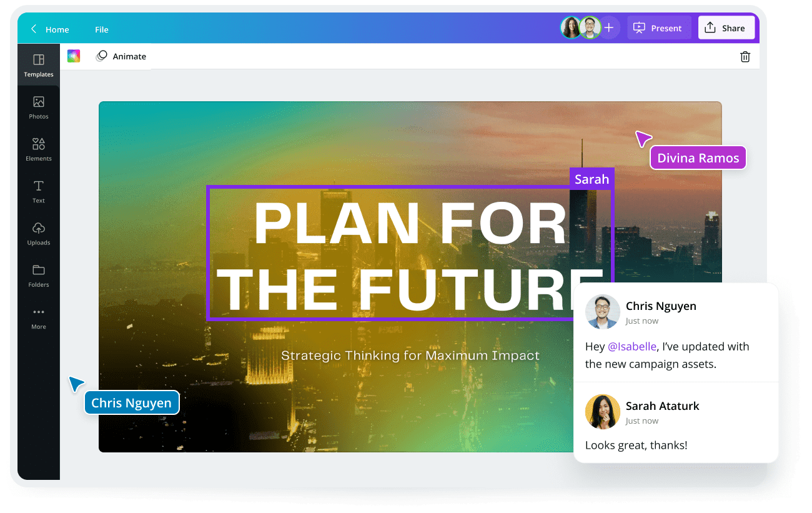Open the Isabelle mention link

click(633, 346)
